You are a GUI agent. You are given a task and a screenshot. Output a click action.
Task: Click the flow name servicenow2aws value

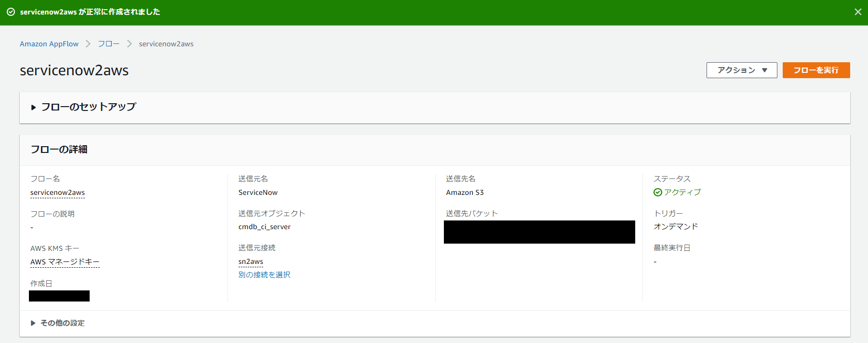click(x=57, y=192)
